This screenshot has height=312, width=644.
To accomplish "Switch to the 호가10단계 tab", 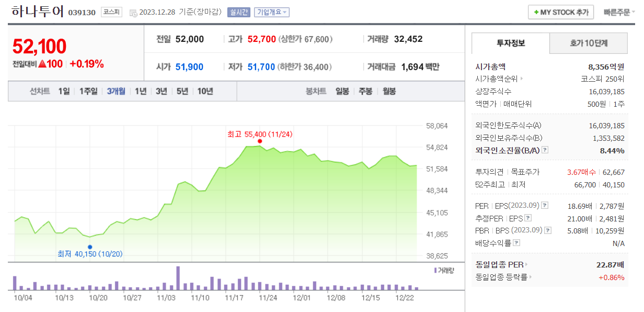I will [588, 43].
